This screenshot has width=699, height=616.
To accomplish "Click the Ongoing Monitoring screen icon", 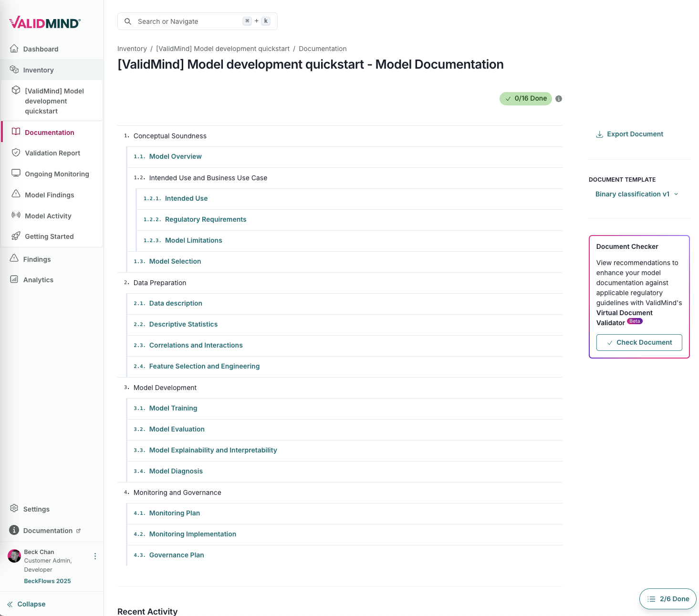I will [16, 174].
